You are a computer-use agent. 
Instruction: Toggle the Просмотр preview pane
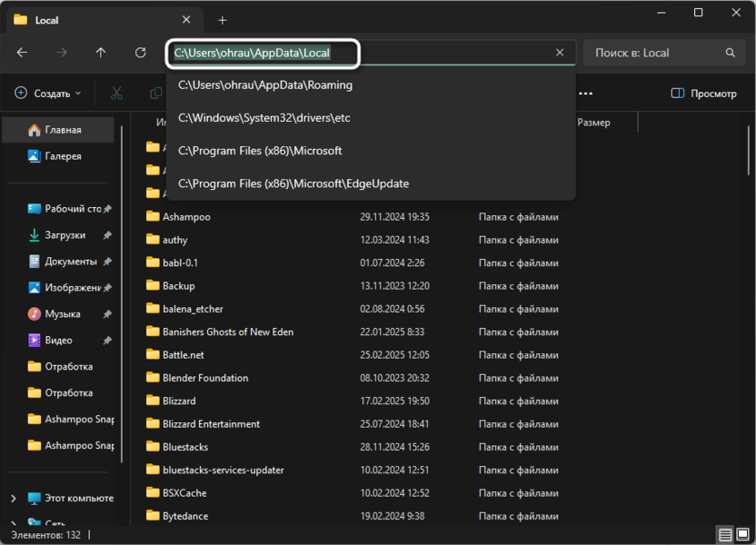703,93
